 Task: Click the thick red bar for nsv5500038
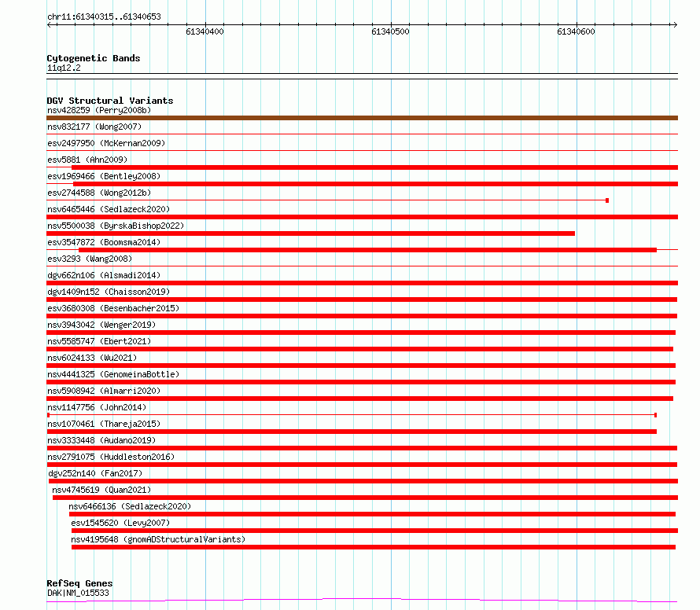[x=311, y=233]
